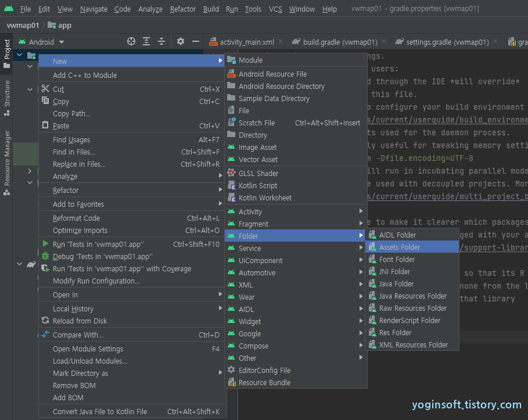The width and height of the screenshot is (528, 420).
Task: Click the app breadcrumb
Action: 60,25
